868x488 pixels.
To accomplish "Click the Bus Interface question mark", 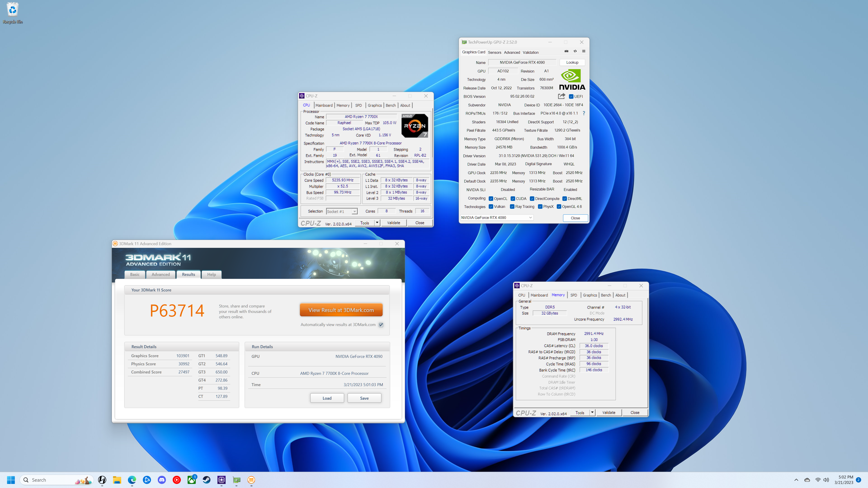I will click(584, 113).
